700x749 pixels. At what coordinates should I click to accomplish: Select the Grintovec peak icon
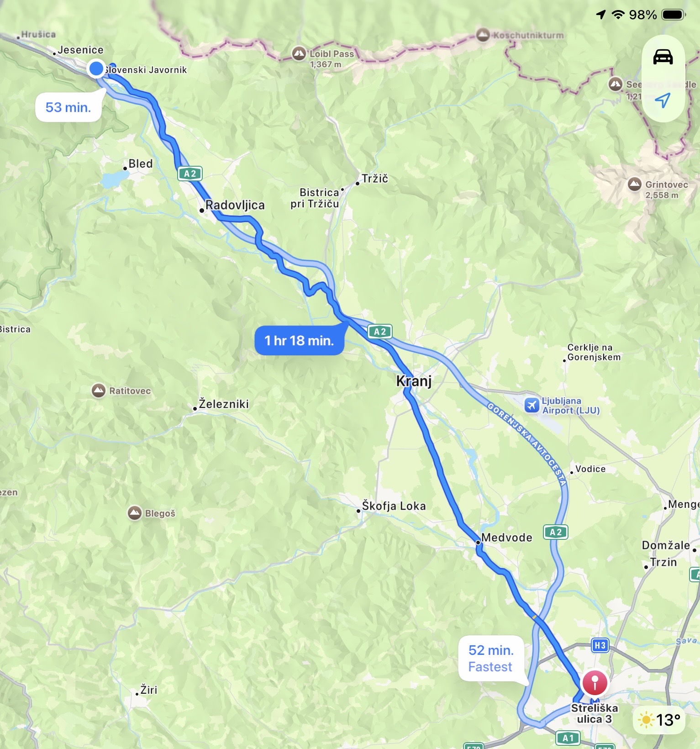point(635,185)
